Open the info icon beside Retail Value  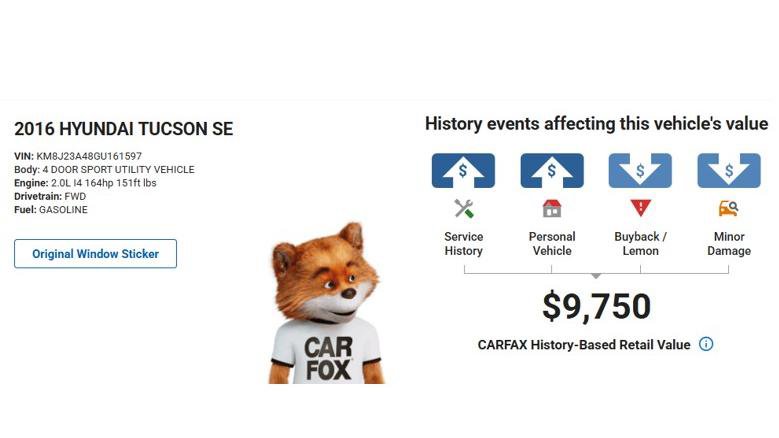tap(706, 344)
